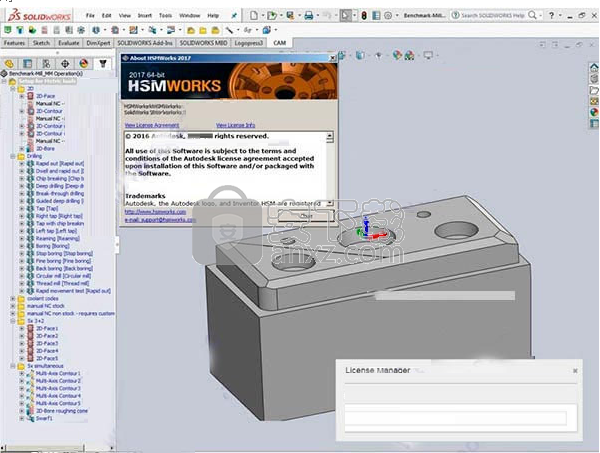Click the magnifier search icon
Screen dimensions: 600x453
532,15
